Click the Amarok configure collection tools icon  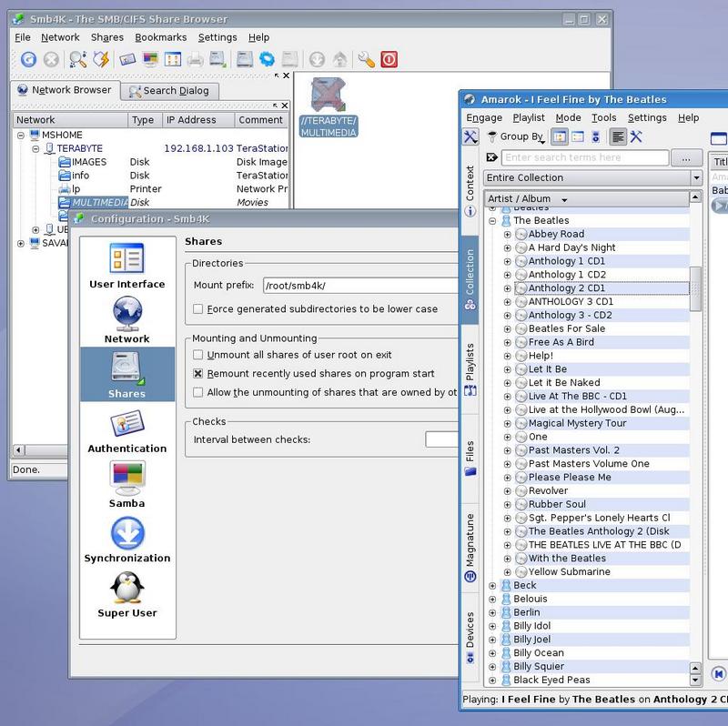pos(636,137)
